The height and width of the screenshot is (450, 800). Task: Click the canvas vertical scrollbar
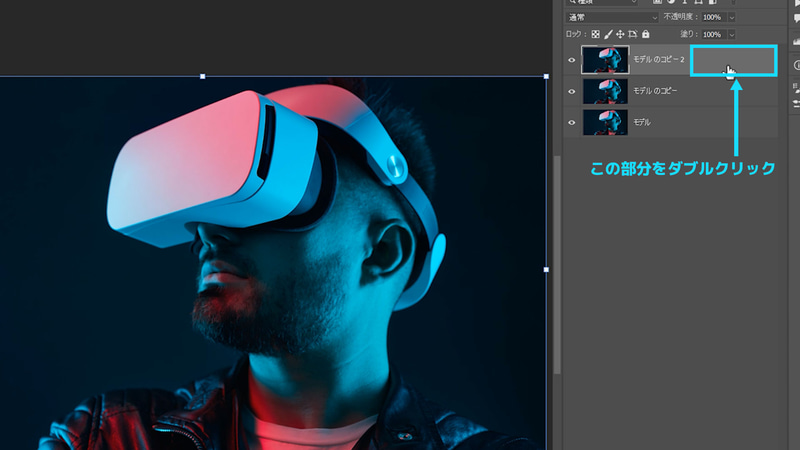[557, 265]
